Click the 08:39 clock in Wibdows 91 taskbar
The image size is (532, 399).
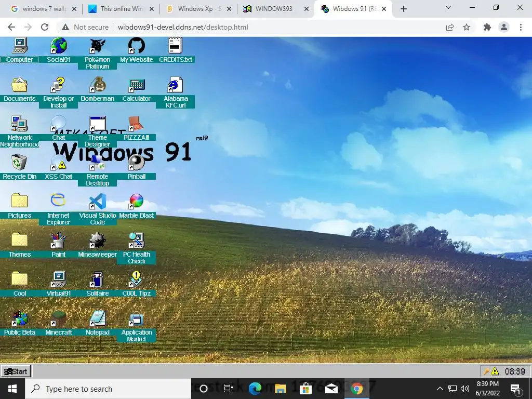point(515,371)
